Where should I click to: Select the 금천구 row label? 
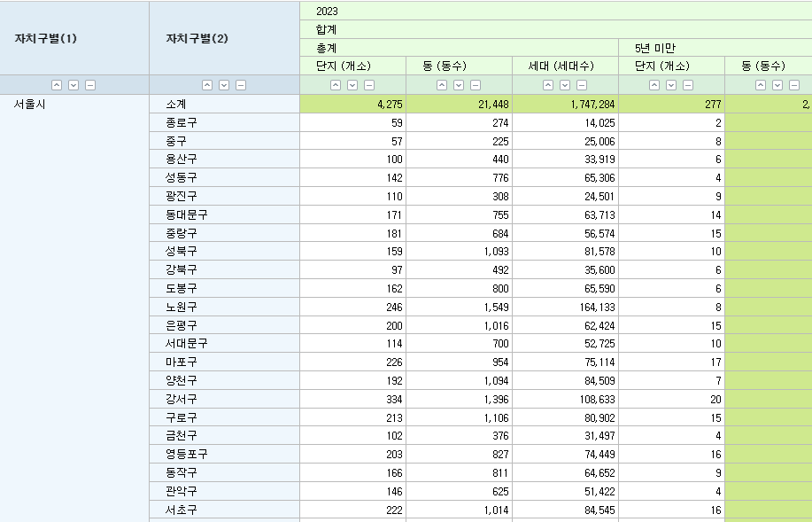(x=225, y=435)
